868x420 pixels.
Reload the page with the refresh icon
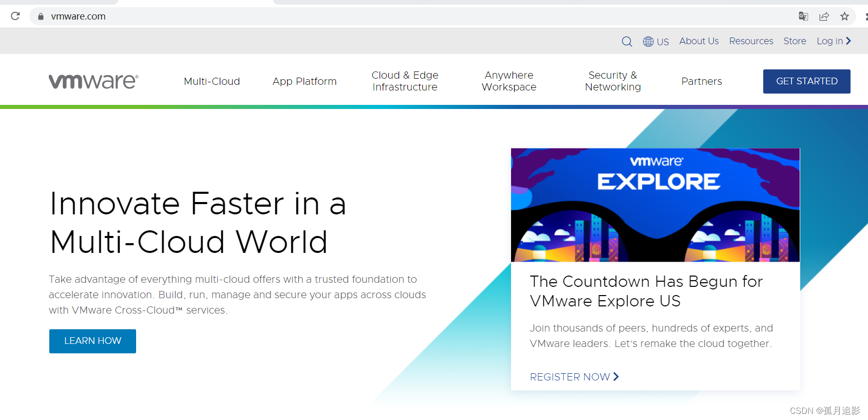(15, 16)
